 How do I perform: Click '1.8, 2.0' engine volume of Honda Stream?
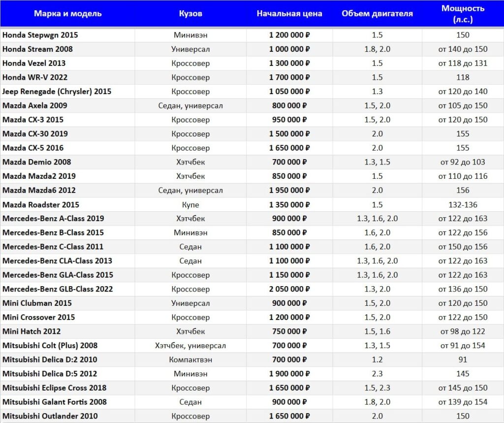coord(378,49)
